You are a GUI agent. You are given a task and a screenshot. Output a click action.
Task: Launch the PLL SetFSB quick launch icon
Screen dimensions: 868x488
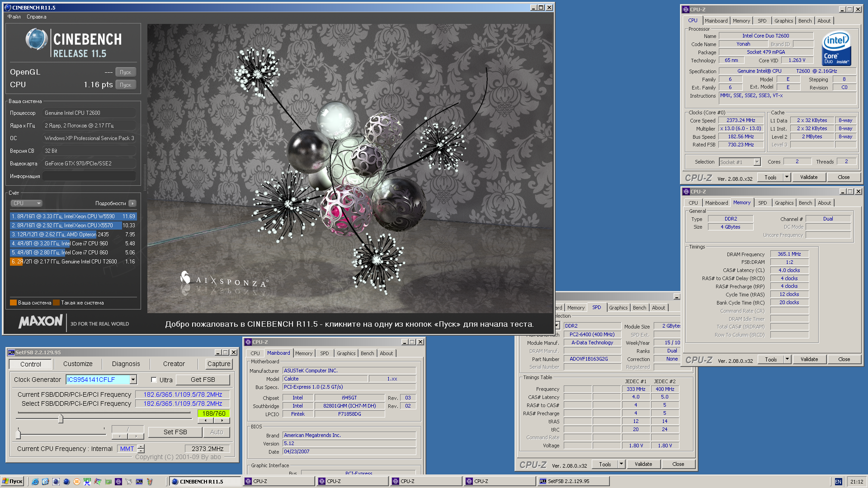point(139,482)
